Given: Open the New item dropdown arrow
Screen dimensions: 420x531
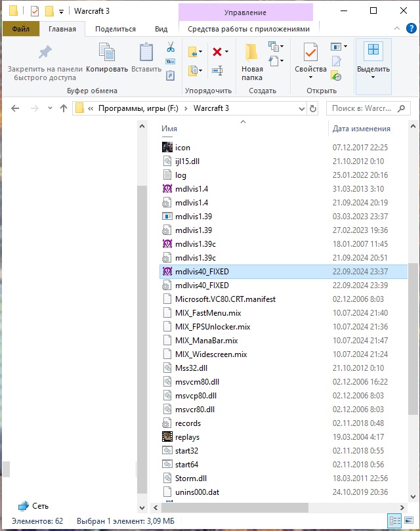Looking at the screenshot, I should point(282,46).
